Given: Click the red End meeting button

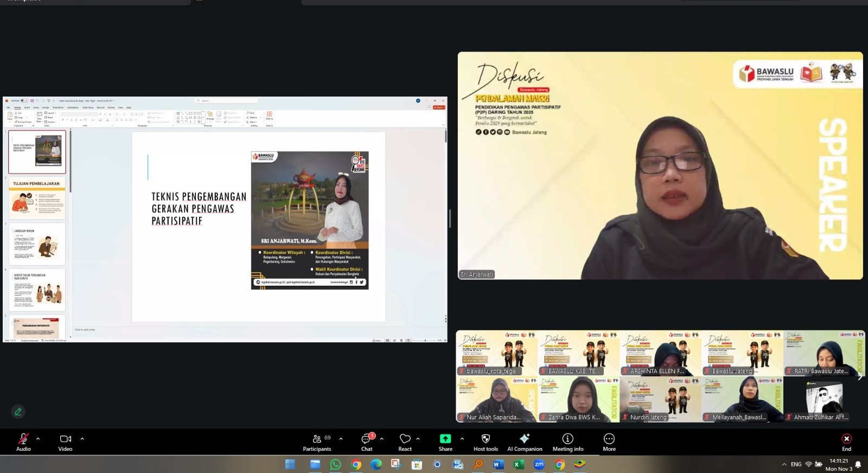Looking at the screenshot, I should (x=846, y=442).
